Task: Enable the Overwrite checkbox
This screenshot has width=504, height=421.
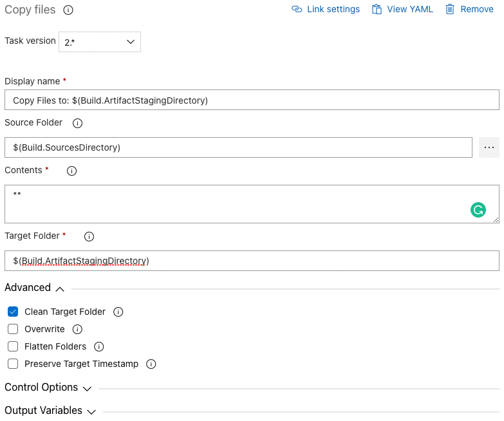Action: point(13,329)
